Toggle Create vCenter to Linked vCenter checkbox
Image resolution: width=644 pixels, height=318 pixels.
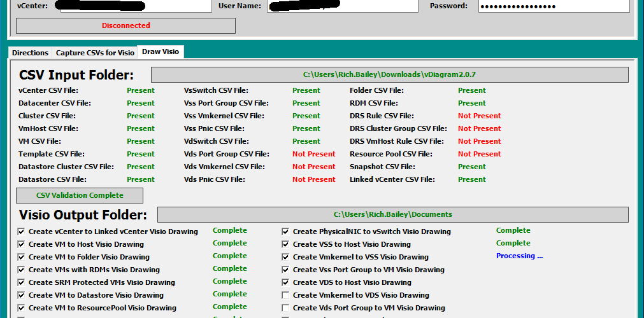coord(22,232)
